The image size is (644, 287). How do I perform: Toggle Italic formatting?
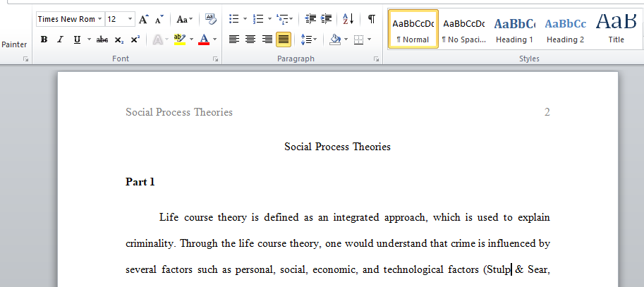tap(61, 39)
